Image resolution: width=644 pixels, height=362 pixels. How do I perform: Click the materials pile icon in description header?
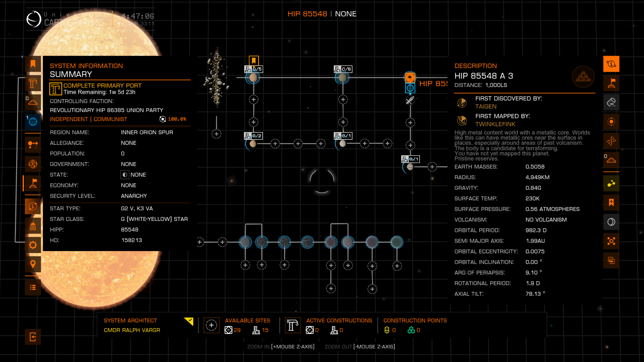point(583,77)
